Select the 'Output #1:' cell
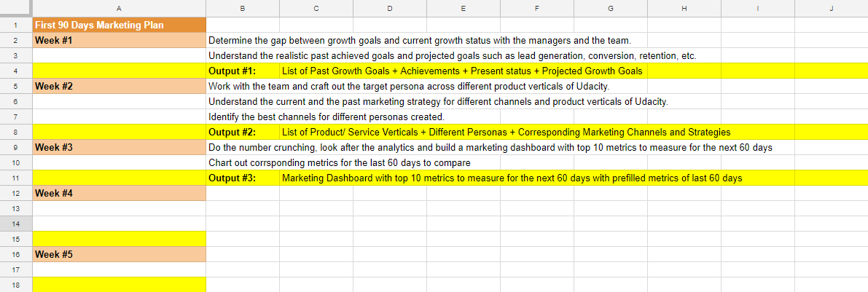The image size is (868, 292). tap(243, 71)
